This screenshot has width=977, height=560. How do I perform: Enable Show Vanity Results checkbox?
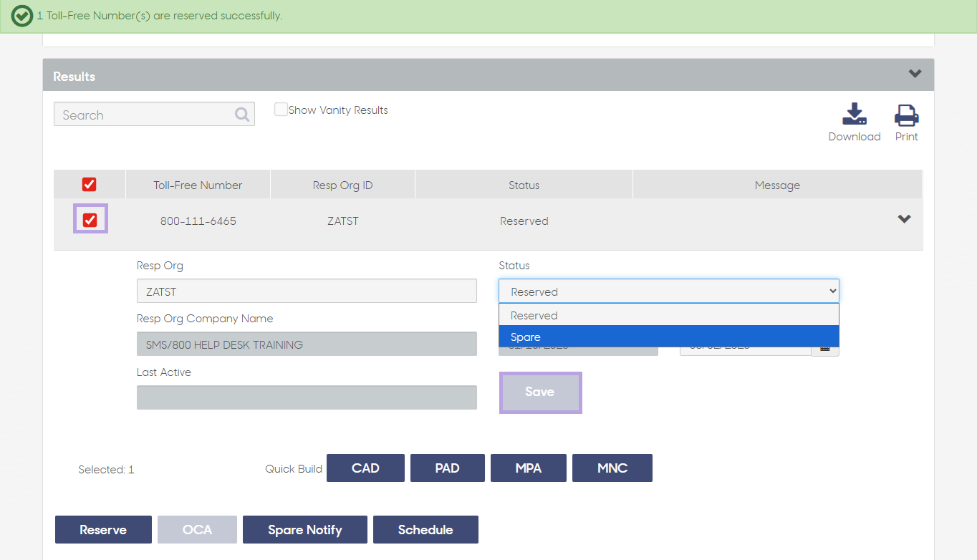[x=281, y=110]
